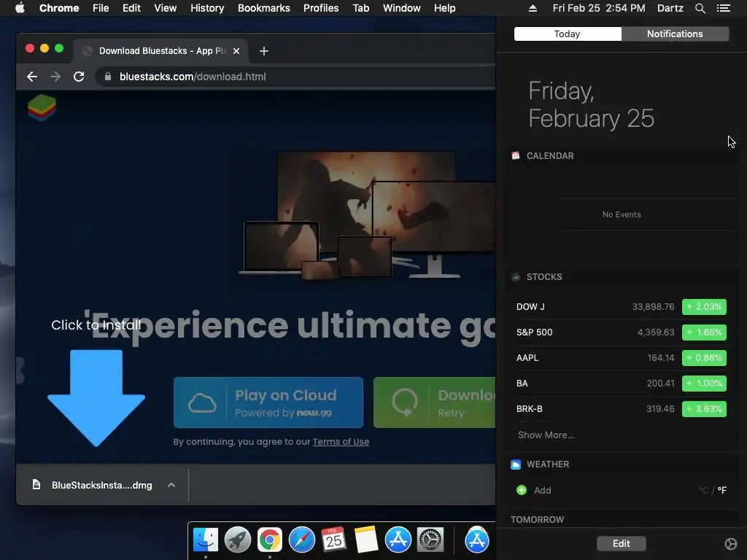The image size is (747, 560).
Task: Click the Play on Cloud button
Action: (x=268, y=402)
